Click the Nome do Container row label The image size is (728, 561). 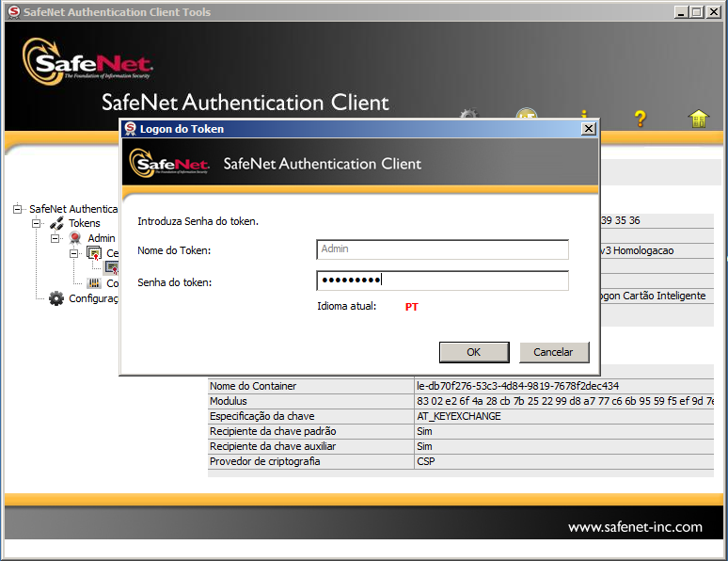point(253,386)
